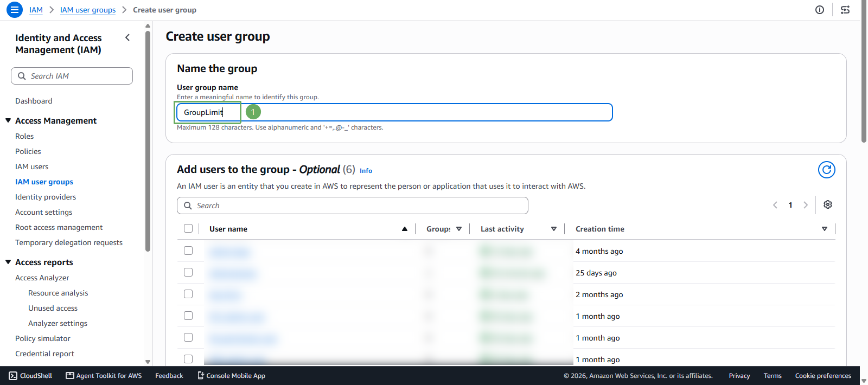Sort by Creation time column arrow
Viewport: 868px width, 385px height.
pyautogui.click(x=825, y=229)
